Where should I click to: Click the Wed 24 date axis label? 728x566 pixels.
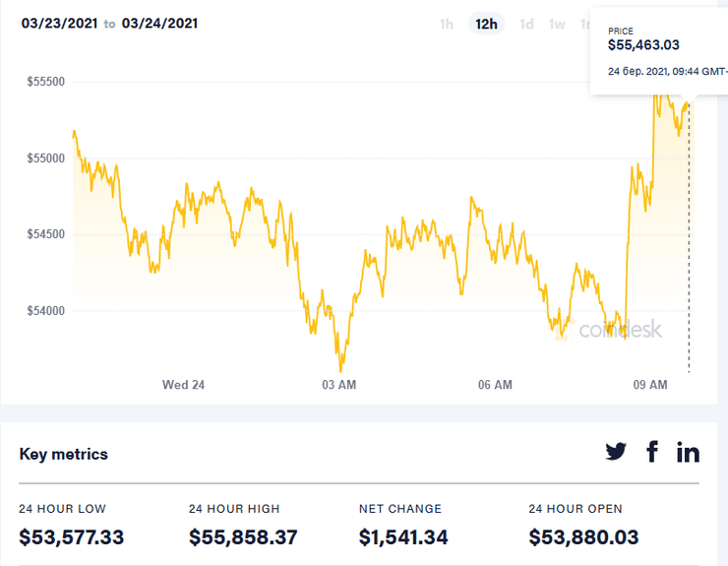183,385
